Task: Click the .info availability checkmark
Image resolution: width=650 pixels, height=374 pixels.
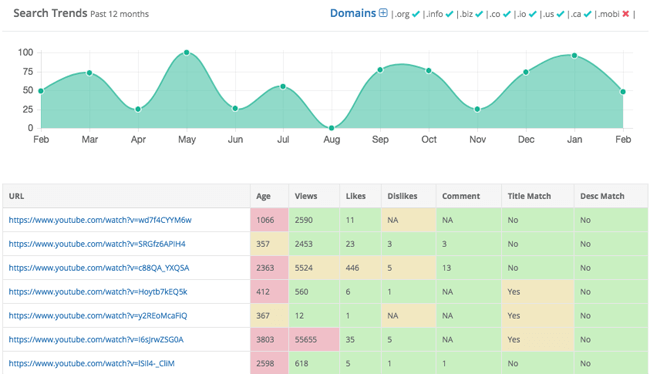Action: coord(449,14)
